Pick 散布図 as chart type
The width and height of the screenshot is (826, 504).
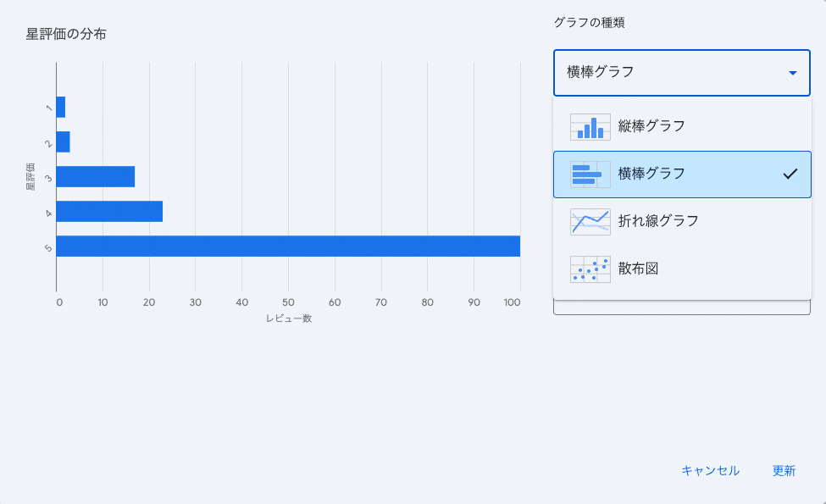(638, 269)
